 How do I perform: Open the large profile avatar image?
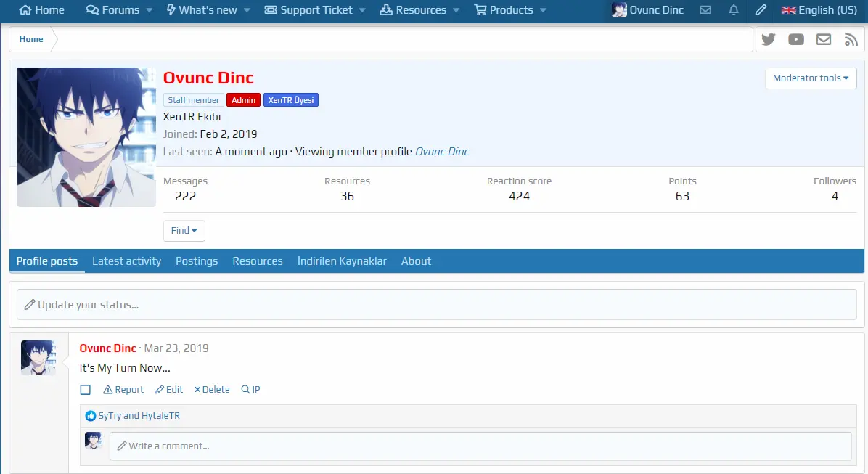point(86,137)
